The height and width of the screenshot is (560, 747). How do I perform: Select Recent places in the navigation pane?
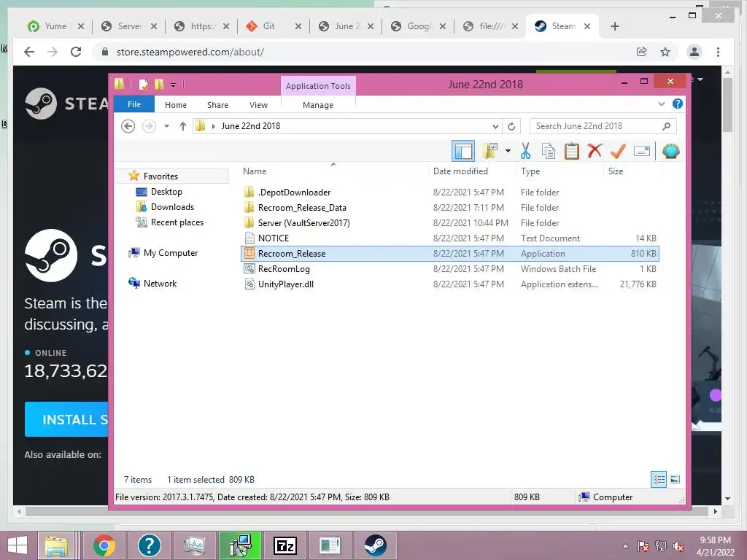(177, 222)
